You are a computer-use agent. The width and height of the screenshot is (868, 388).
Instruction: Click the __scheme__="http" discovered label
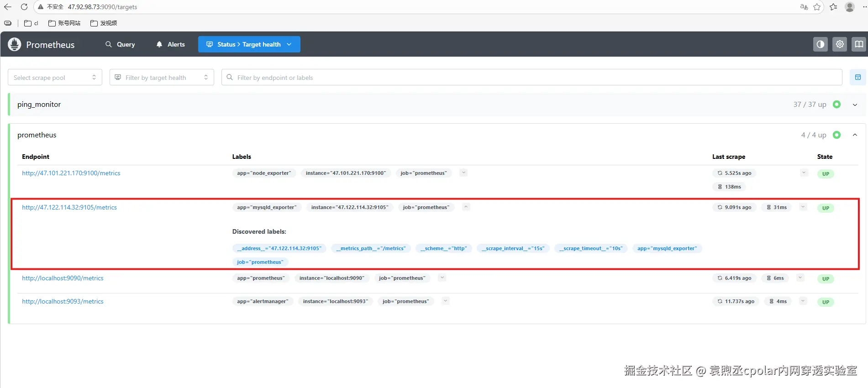pyautogui.click(x=444, y=248)
